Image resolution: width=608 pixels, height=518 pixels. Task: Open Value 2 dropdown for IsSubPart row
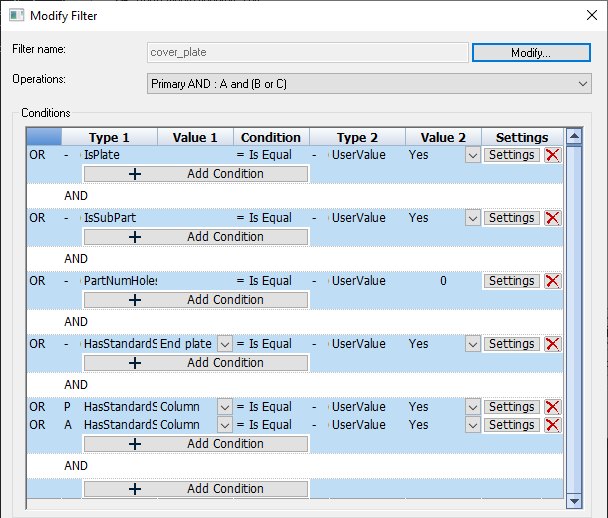(x=472, y=218)
